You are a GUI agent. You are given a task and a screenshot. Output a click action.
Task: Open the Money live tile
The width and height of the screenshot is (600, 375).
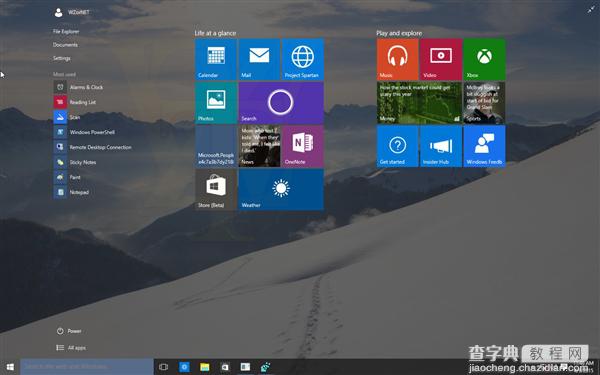tap(419, 103)
